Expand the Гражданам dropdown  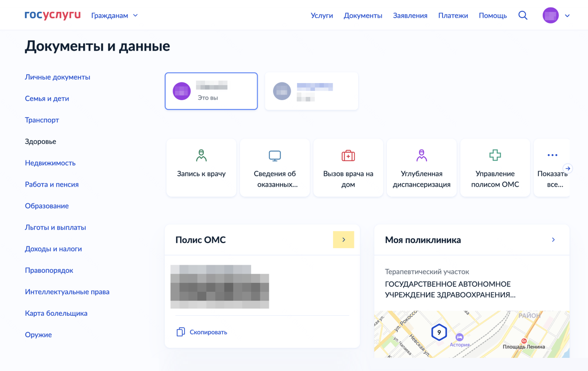coord(115,15)
